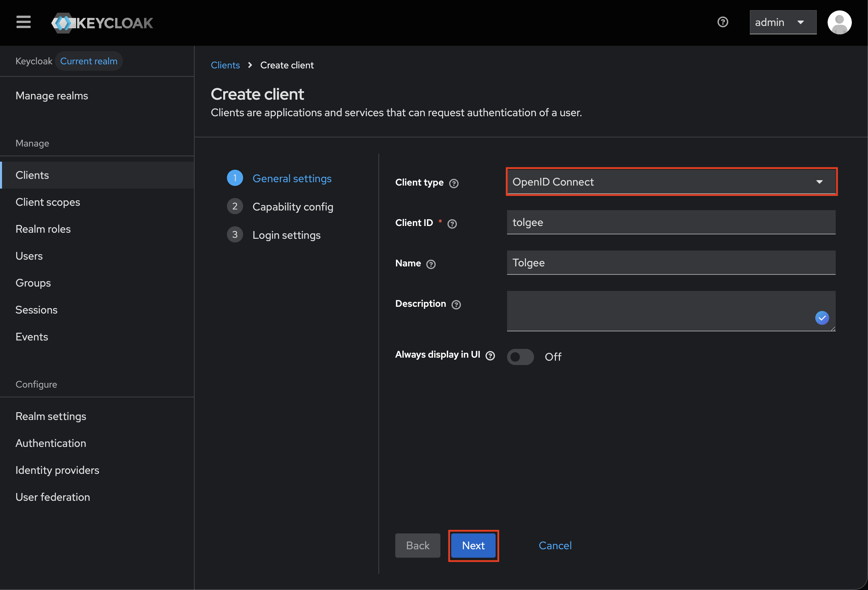The height and width of the screenshot is (590, 868).
Task: Go to Capability config step
Action: click(293, 207)
